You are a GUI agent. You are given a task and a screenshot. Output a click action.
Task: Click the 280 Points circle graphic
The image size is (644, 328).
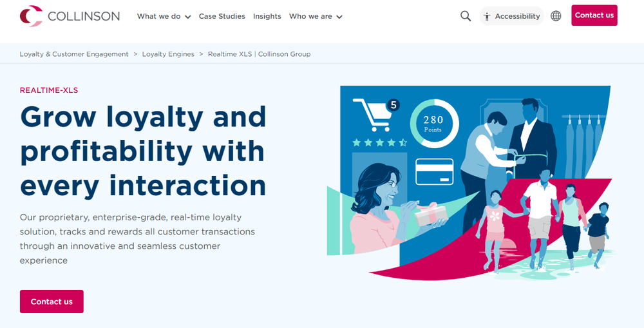(x=434, y=123)
